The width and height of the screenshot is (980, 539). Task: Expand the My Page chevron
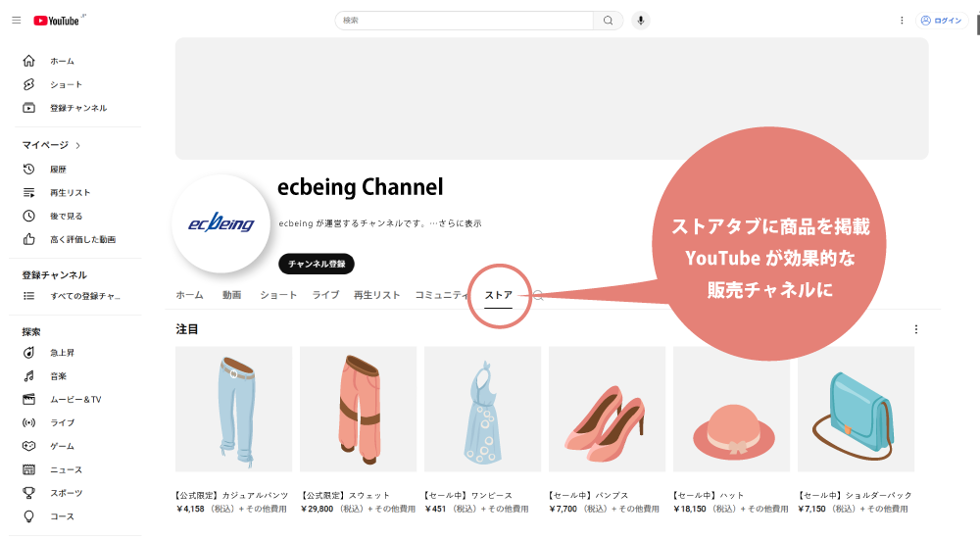tap(78, 145)
